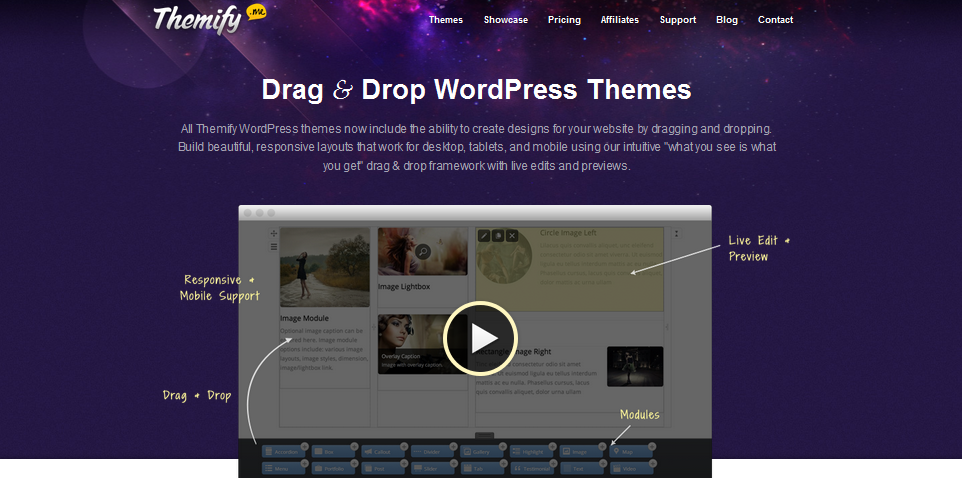Open the Contact page
Viewport: 962px width, 478px height.
[775, 20]
